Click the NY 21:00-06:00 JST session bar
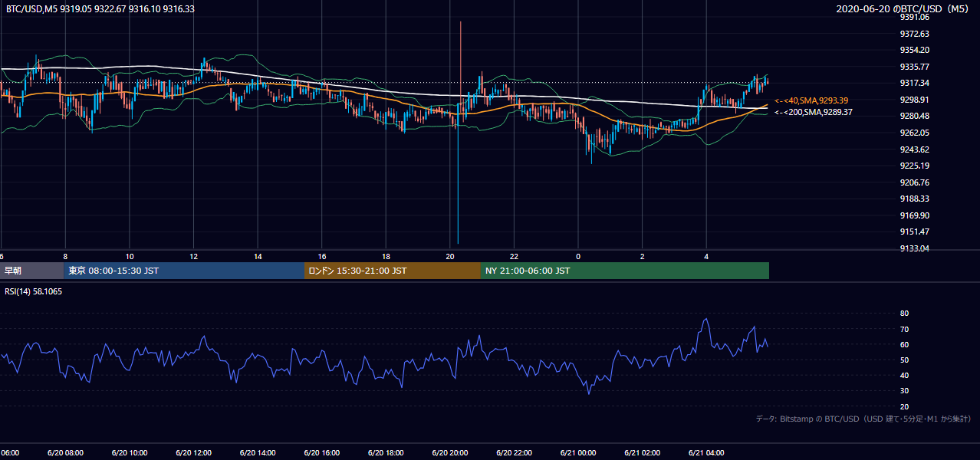Image resolution: width=980 pixels, height=460 pixels. (x=625, y=271)
